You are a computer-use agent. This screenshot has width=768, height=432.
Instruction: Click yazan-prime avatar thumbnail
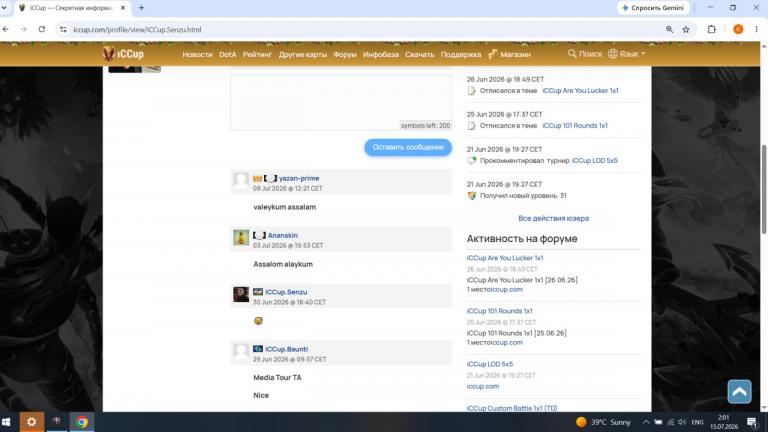(241, 181)
